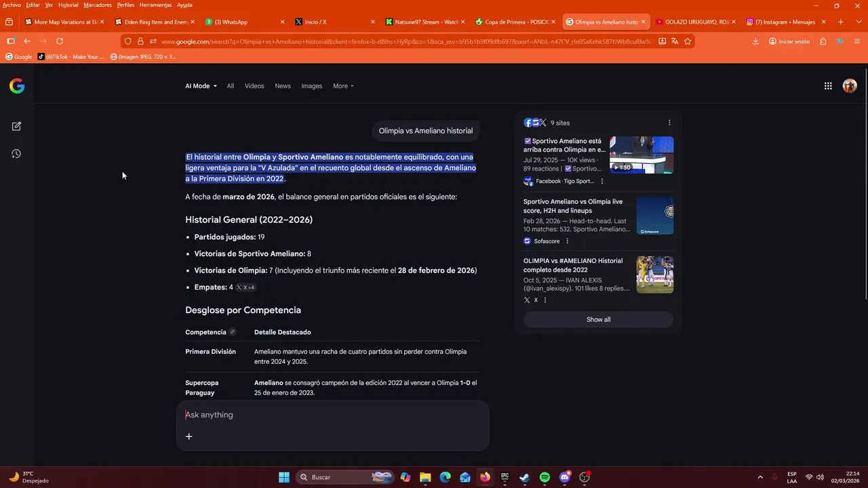Click the translate page icon
The image size is (868, 488).
pos(675,41)
